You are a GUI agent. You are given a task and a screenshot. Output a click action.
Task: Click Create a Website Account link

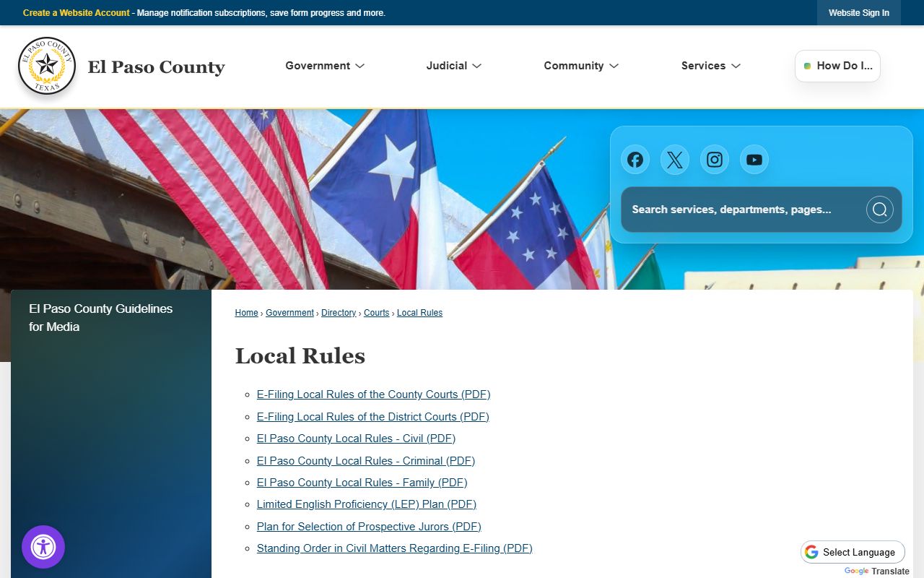click(77, 13)
